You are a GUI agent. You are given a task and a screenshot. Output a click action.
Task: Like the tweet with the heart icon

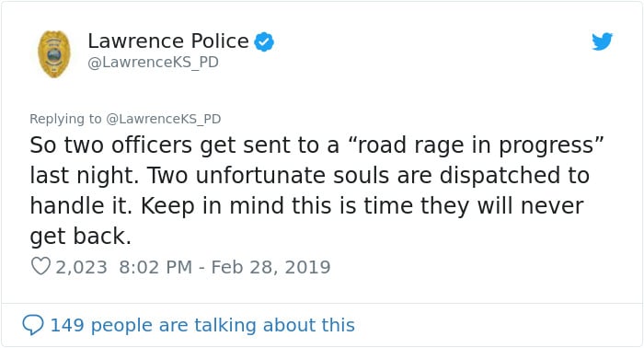coord(40,266)
